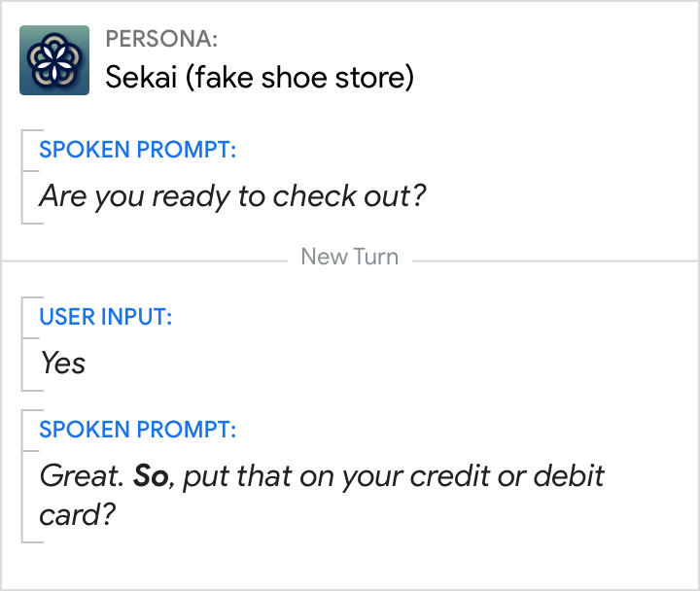Viewport: 700px width, 591px height.
Task: Select the "Are you ready to check out?" prompt
Action: point(232,196)
